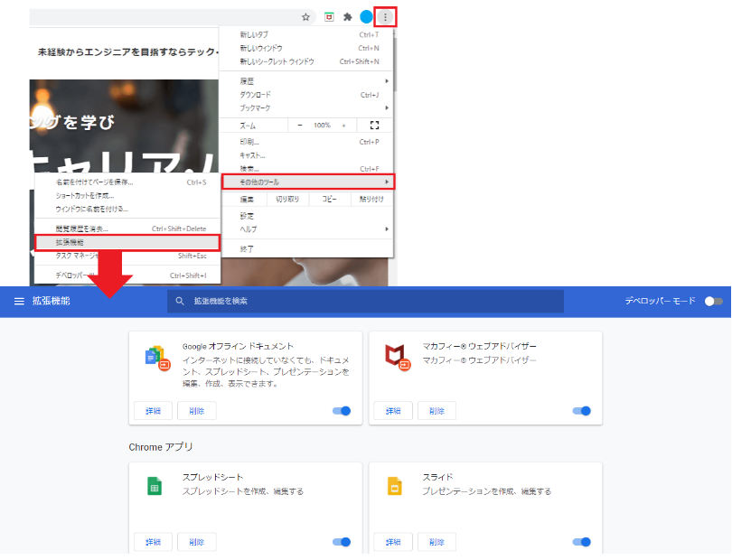Select キャスト menu item
This screenshot has width=732, height=560.
306,155
